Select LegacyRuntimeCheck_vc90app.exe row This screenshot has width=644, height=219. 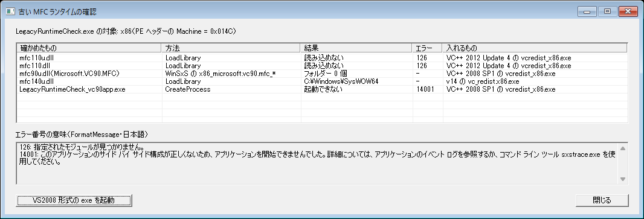tap(322, 89)
